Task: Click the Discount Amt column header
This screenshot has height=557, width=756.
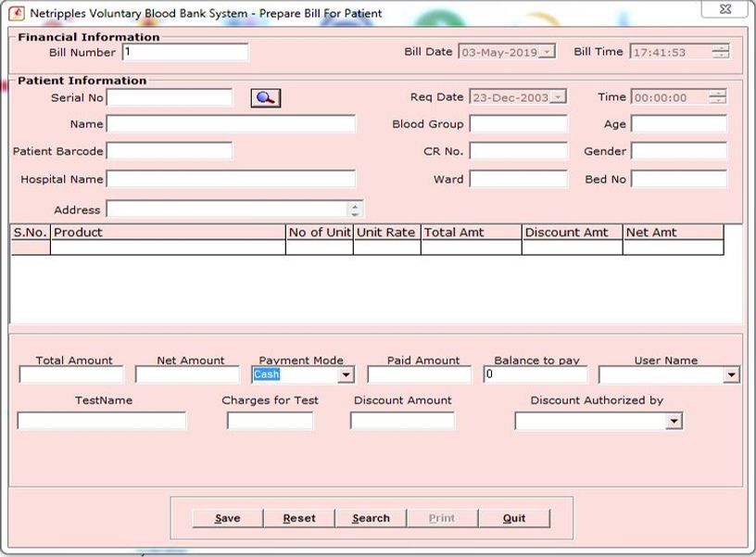Action: 573,233
